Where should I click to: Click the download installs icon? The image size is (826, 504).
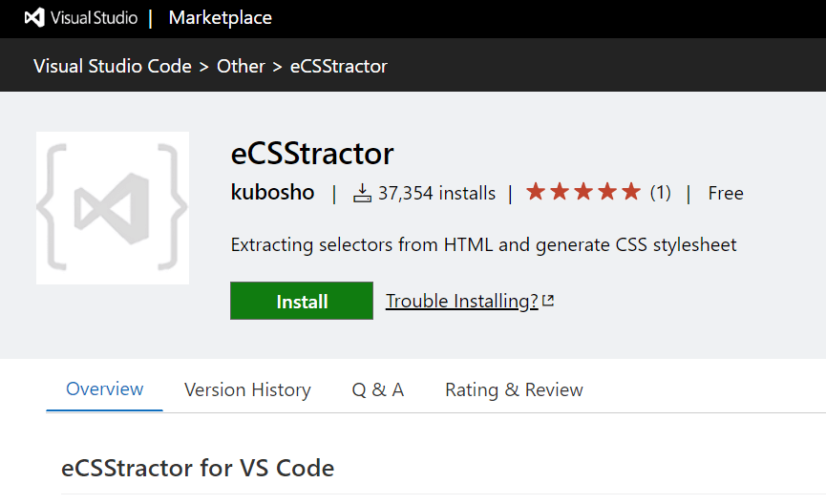tap(363, 193)
